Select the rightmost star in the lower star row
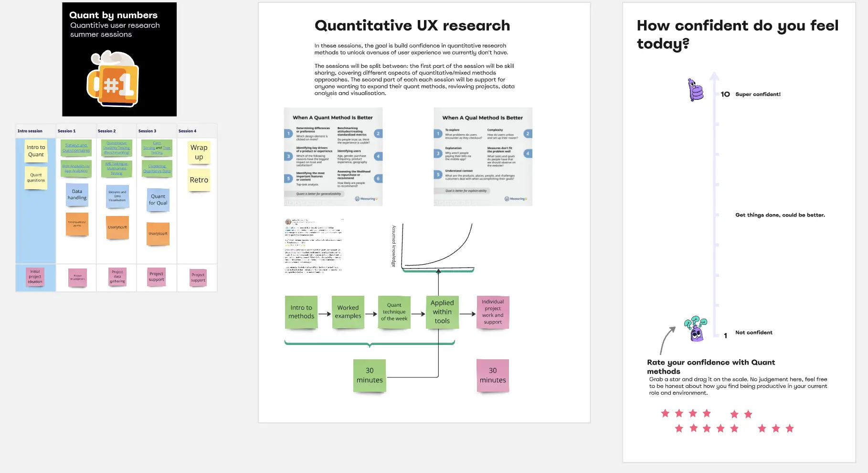868x473 pixels. click(790, 429)
